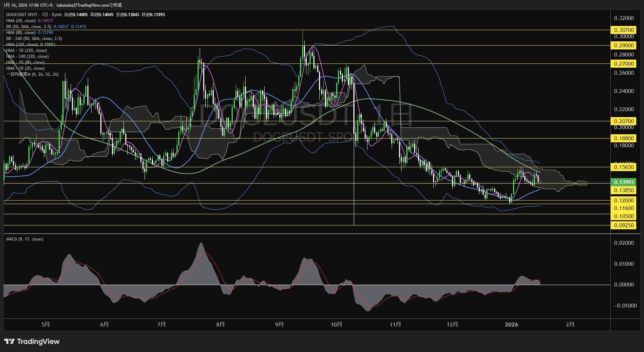Select the Ichimoku (9, 26, 52, 26) legend
This screenshot has width=644, height=352.
[x=32, y=74]
